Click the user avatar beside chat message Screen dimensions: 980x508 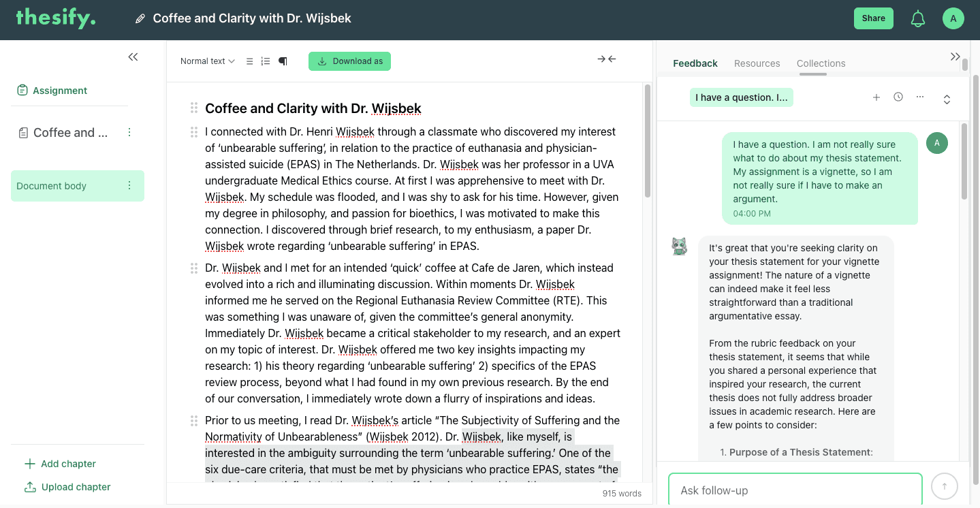pyautogui.click(x=937, y=143)
